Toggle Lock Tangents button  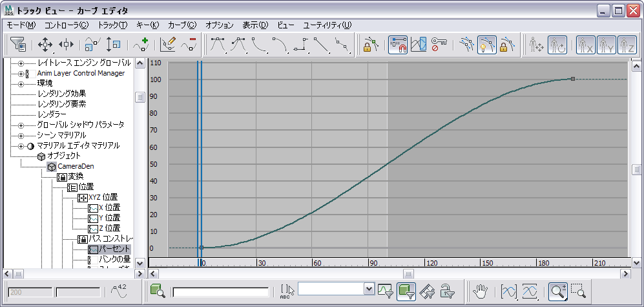click(x=508, y=45)
